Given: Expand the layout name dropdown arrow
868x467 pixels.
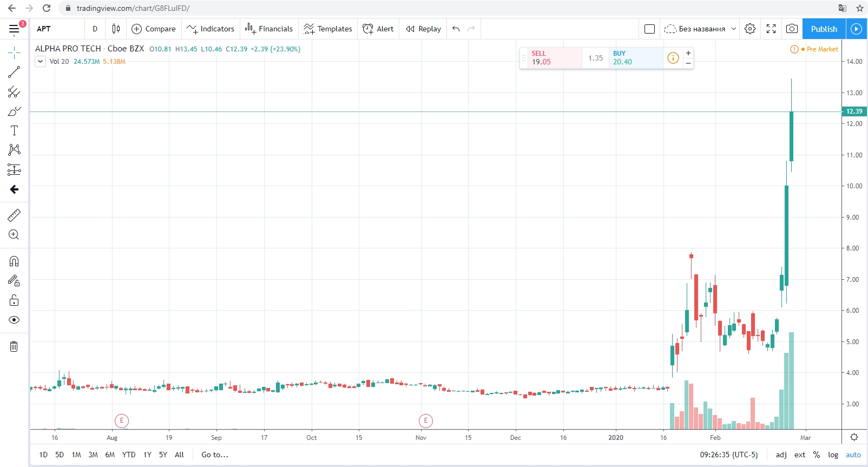Looking at the screenshot, I should (x=734, y=29).
